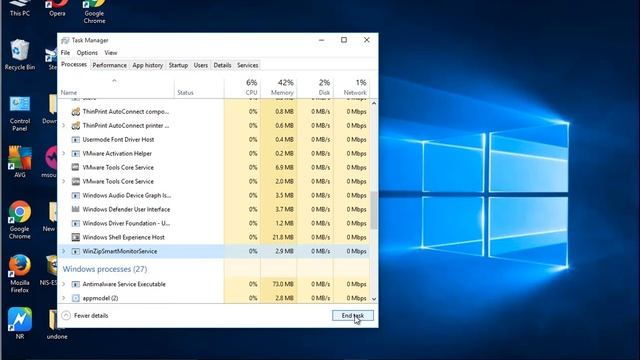Switch to the Performance tab
Image resolution: width=640 pixels, height=360 pixels.
109,65
